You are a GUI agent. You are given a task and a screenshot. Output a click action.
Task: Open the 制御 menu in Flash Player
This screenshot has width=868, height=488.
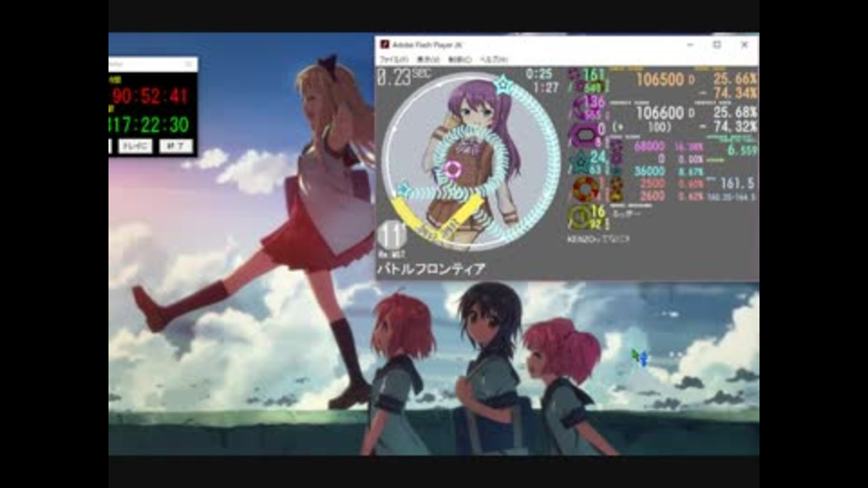[459, 60]
